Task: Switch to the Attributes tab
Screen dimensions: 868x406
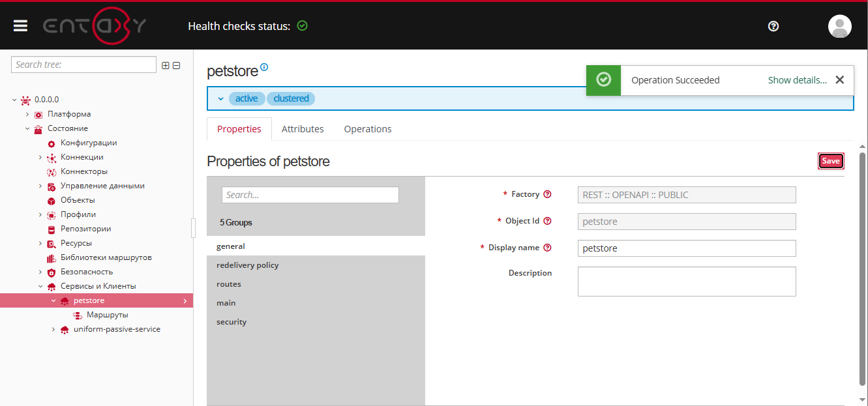Action: pyautogui.click(x=303, y=129)
